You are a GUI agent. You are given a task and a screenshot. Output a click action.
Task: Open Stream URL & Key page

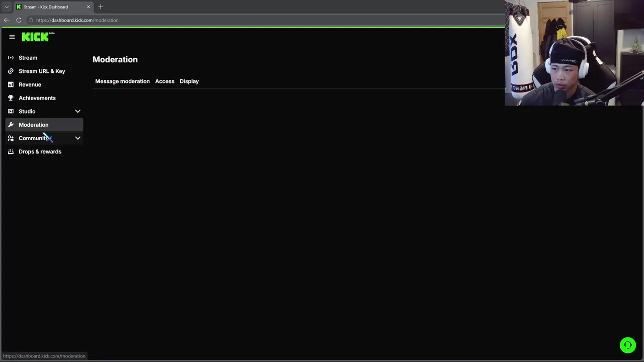[x=44, y=71]
